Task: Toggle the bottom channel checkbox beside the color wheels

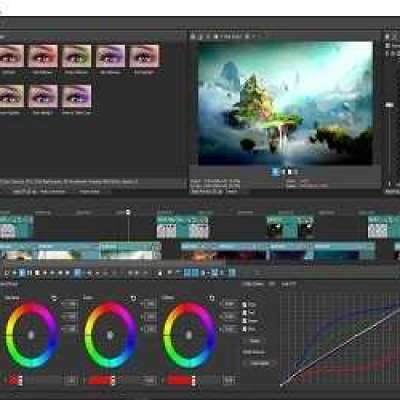Action: [x=245, y=329]
